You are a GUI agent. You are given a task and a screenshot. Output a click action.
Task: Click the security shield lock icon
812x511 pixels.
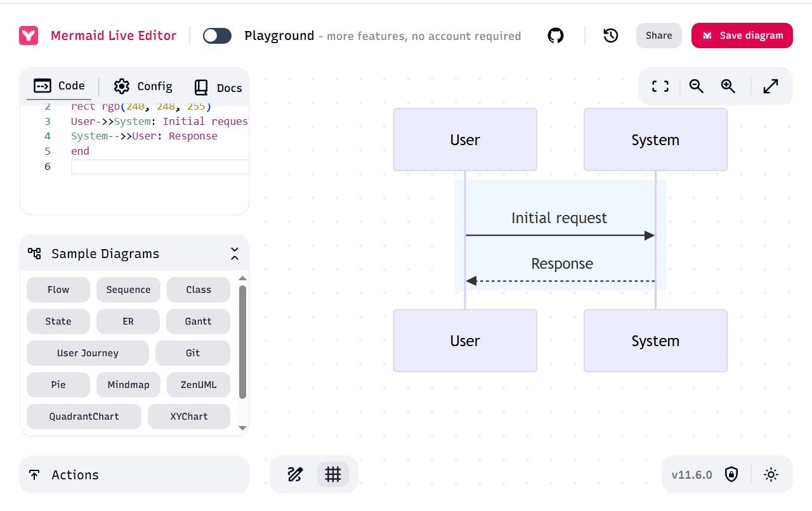[731, 474]
